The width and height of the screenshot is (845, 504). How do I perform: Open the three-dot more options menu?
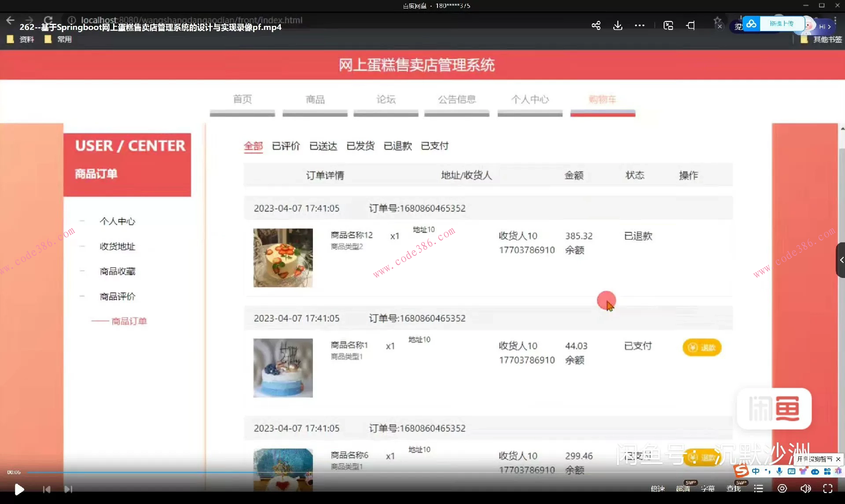coord(640,26)
